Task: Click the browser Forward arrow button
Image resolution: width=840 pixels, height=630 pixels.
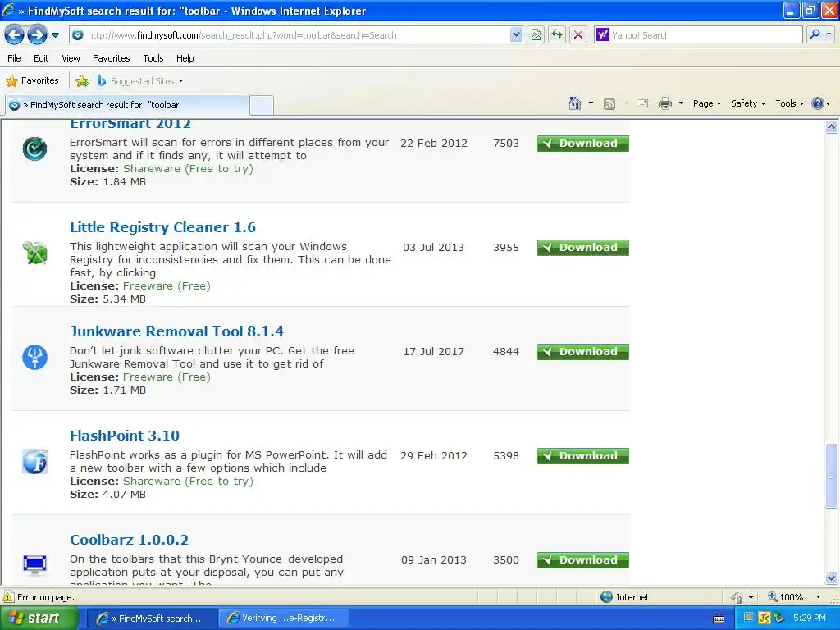Action: 37,35
